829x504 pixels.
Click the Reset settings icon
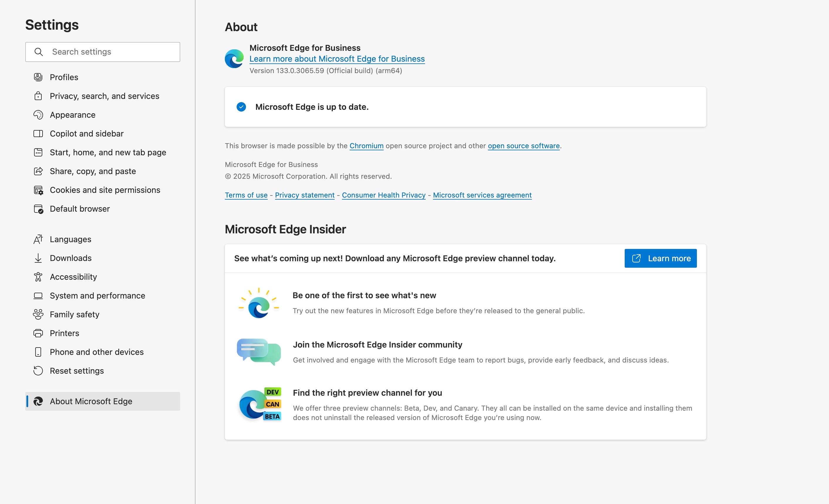pyautogui.click(x=38, y=371)
